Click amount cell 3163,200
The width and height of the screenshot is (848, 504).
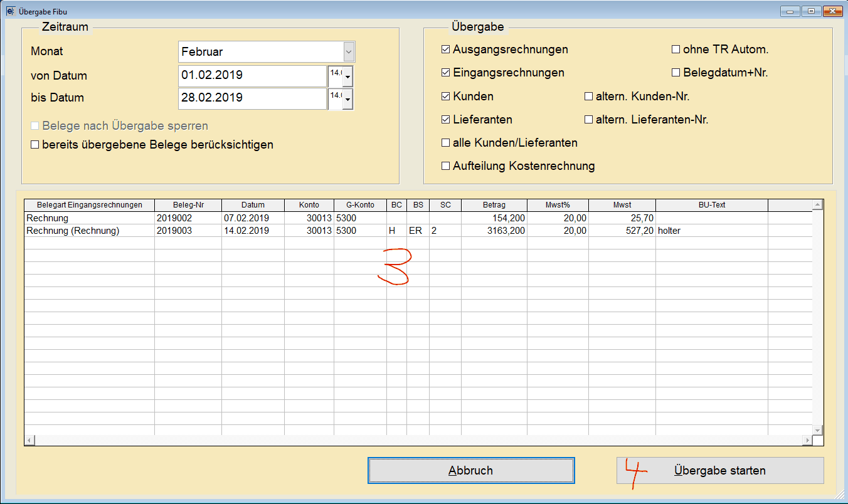[494, 231]
